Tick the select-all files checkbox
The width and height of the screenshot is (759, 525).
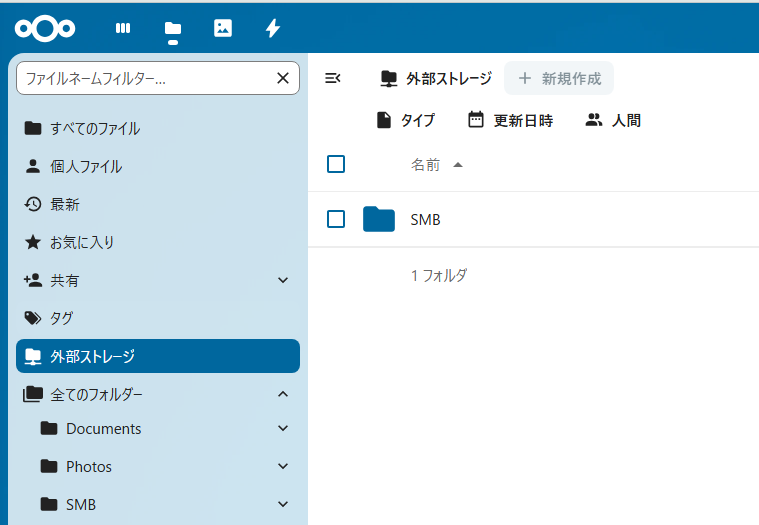(336, 164)
